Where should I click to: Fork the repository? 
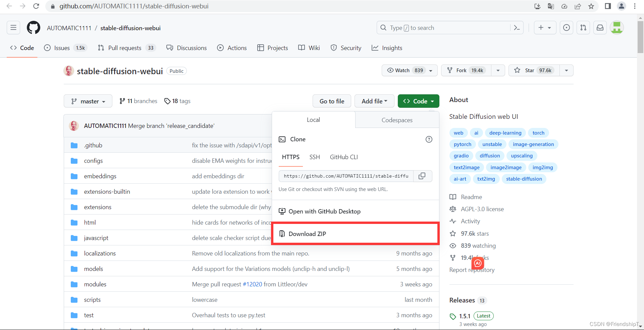tap(466, 70)
